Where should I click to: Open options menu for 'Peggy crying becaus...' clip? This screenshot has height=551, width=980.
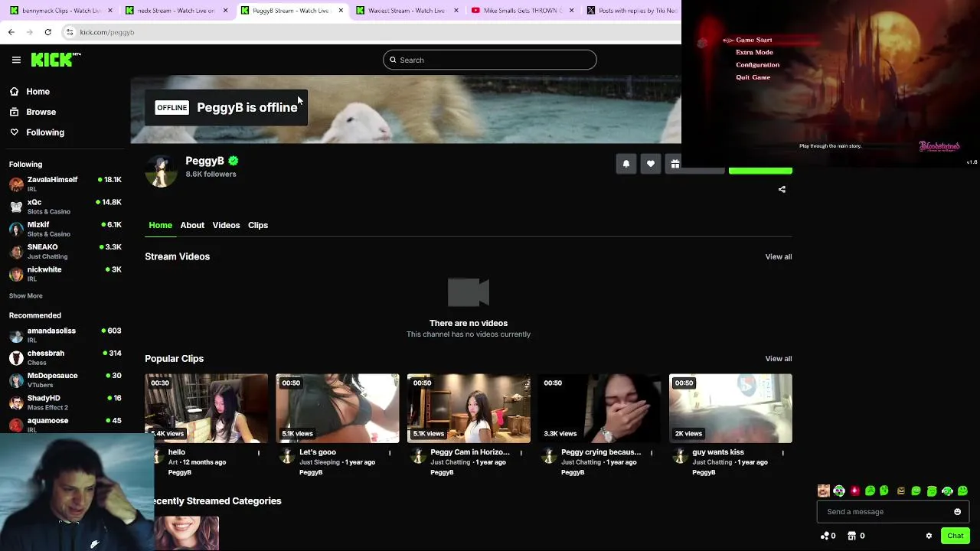click(x=652, y=453)
